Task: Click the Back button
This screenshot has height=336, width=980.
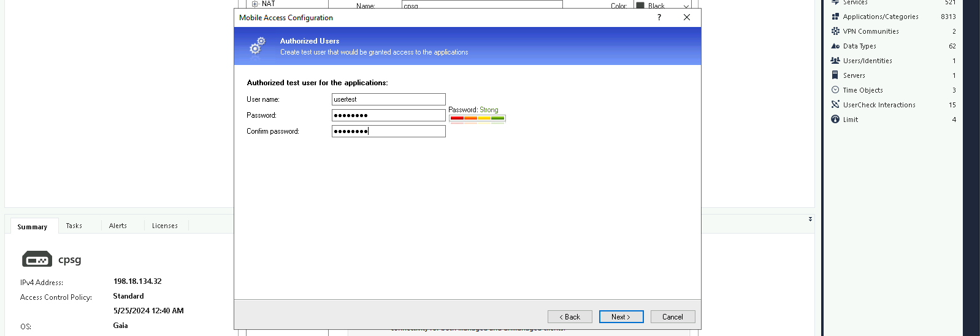Action: pyautogui.click(x=570, y=317)
